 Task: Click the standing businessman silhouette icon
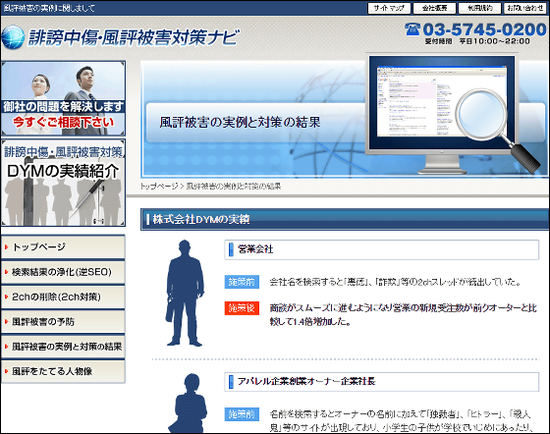tap(185, 293)
